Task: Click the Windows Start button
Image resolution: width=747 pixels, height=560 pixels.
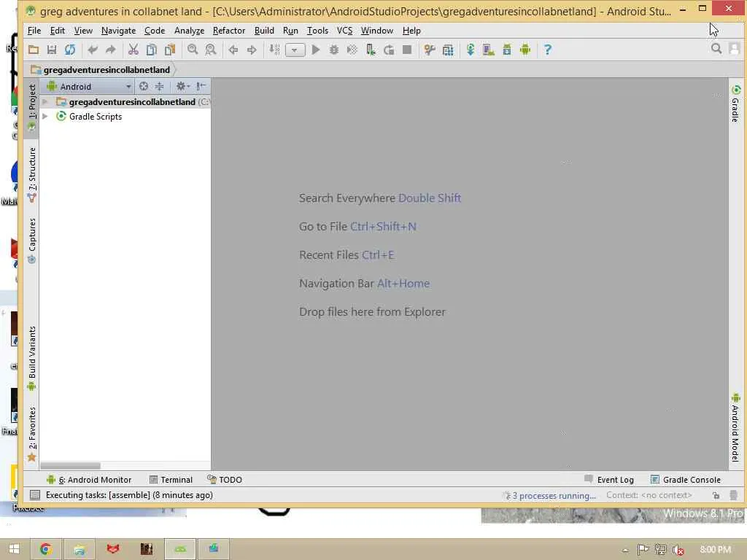Action: tap(14, 549)
